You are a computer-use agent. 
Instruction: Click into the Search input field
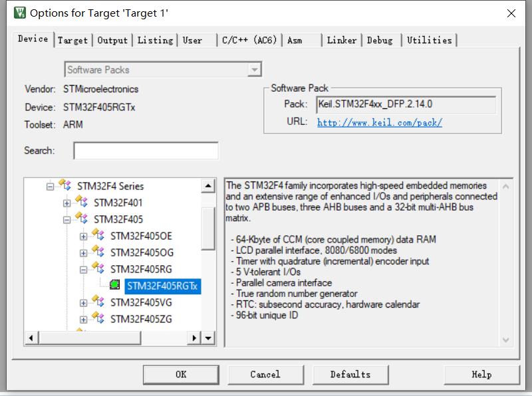tap(146, 151)
